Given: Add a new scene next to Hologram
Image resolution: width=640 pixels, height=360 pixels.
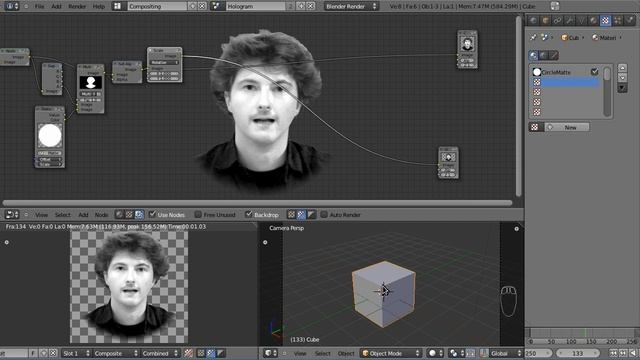Looking at the screenshot, I should [x=301, y=6].
